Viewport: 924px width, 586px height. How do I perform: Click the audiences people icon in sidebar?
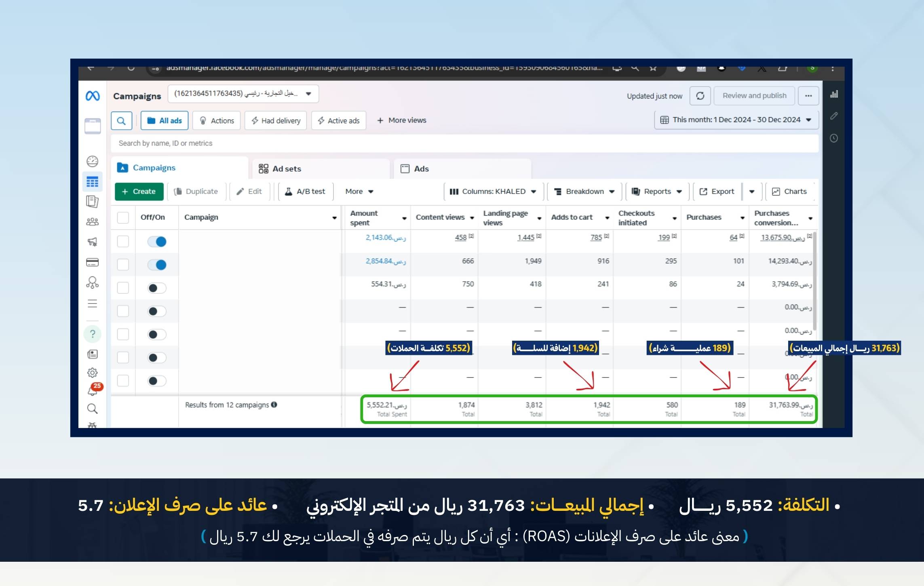(x=93, y=221)
